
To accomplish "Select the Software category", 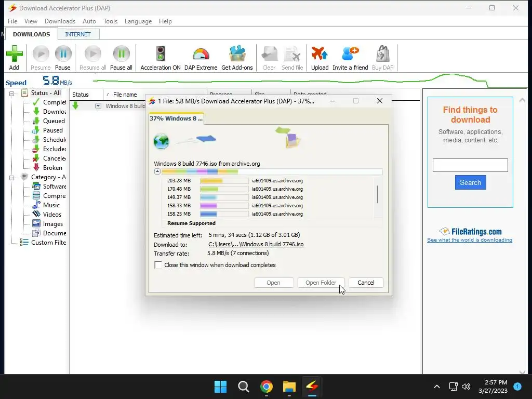I will click(49, 187).
